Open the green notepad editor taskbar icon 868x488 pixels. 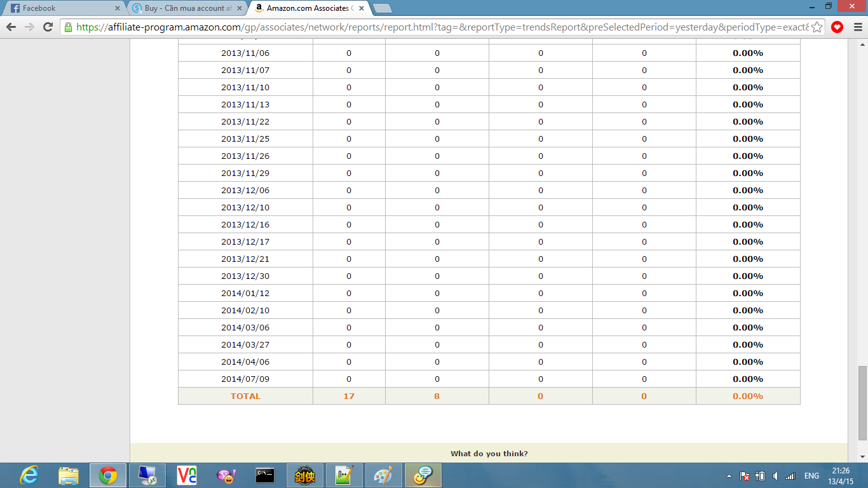pos(344,475)
